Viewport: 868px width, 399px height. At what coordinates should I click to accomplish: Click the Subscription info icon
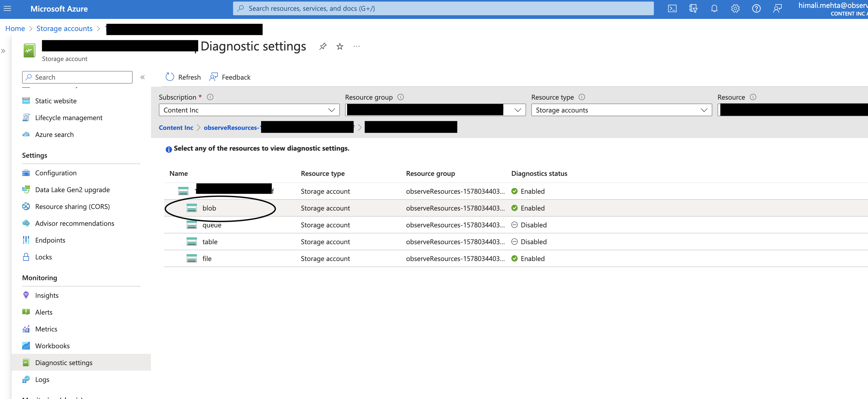(x=210, y=97)
